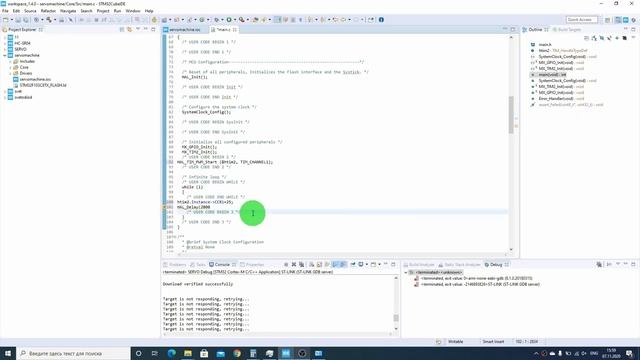Viewport: 640px width, 360px height.
Task: Toggle Scroll Lock in Console
Action: [319, 264]
